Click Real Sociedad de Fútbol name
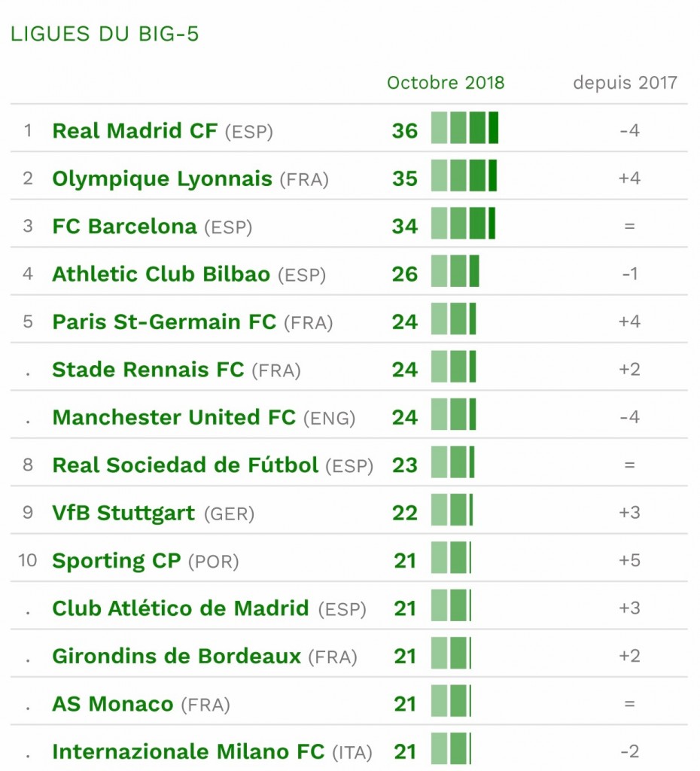Screen dimensions: 700x771 click(x=185, y=465)
